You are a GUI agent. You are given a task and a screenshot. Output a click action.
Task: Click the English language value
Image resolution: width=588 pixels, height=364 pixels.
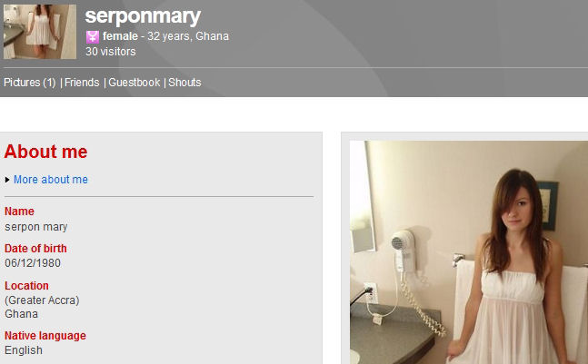click(x=24, y=350)
